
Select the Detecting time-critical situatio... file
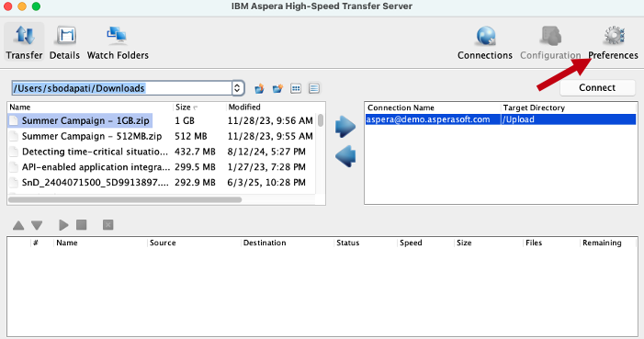coord(95,152)
